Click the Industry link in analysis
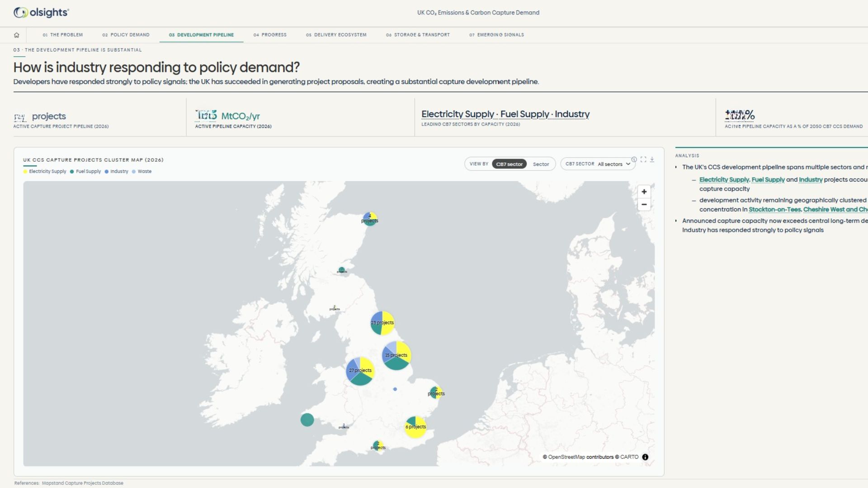The image size is (868, 488). pyautogui.click(x=811, y=179)
